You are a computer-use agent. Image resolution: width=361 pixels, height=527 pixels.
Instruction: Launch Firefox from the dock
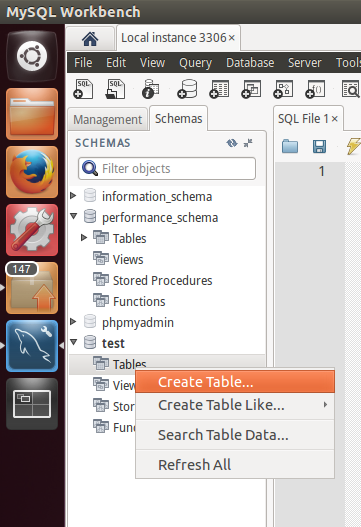click(x=32, y=172)
